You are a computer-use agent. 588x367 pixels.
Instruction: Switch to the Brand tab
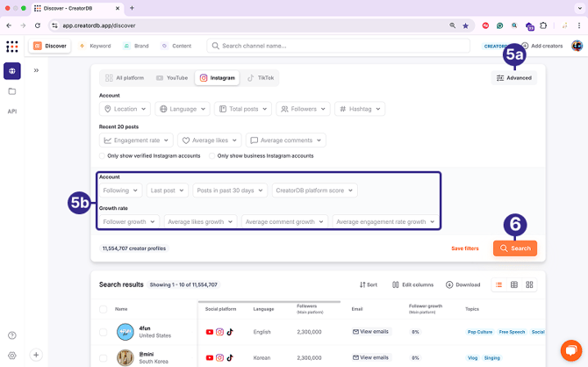click(137, 46)
